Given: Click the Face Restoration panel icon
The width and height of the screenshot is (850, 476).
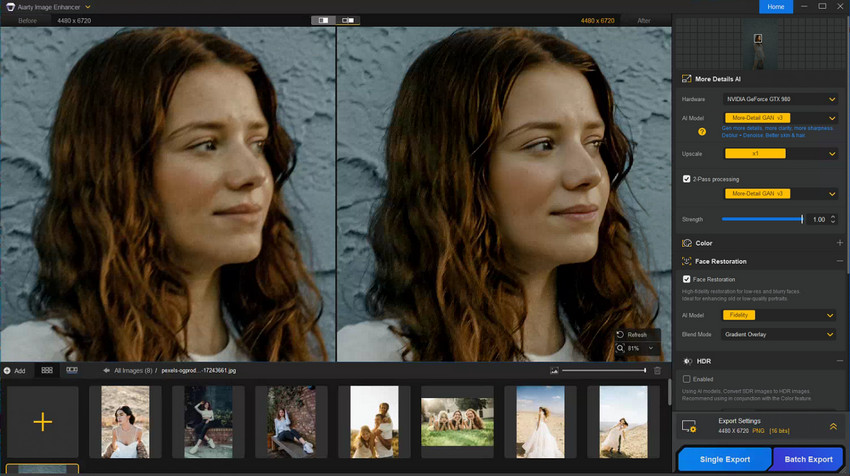Looking at the screenshot, I should coord(686,261).
